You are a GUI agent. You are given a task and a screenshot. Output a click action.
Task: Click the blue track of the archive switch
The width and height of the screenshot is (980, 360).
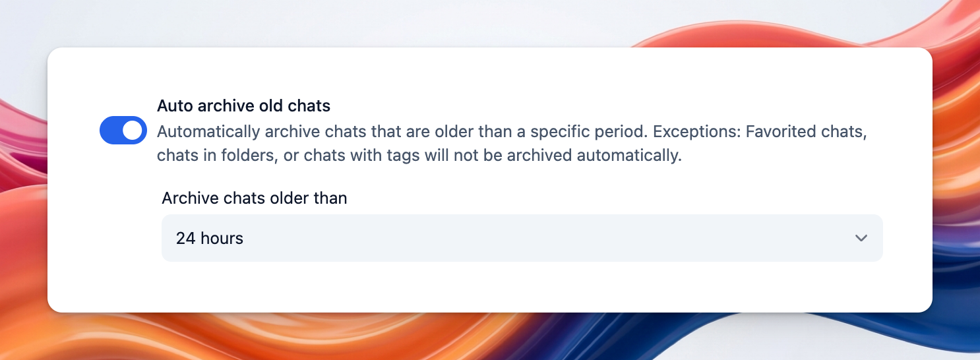(111, 131)
